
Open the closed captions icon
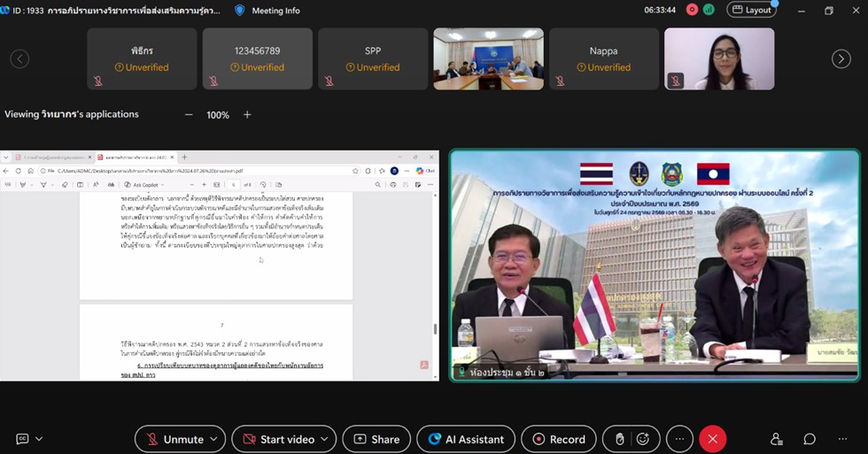[22, 439]
